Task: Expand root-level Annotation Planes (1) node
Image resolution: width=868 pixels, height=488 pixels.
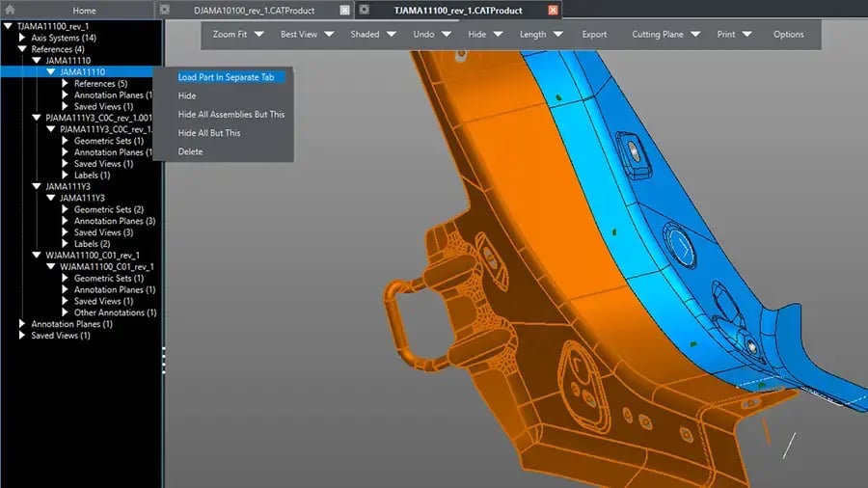Action: click(x=22, y=324)
